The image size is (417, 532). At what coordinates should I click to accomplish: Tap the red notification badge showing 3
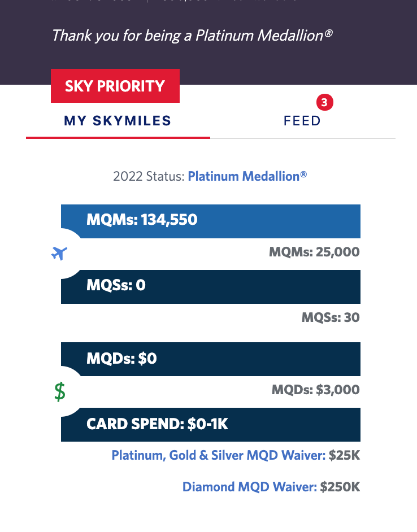pos(324,103)
